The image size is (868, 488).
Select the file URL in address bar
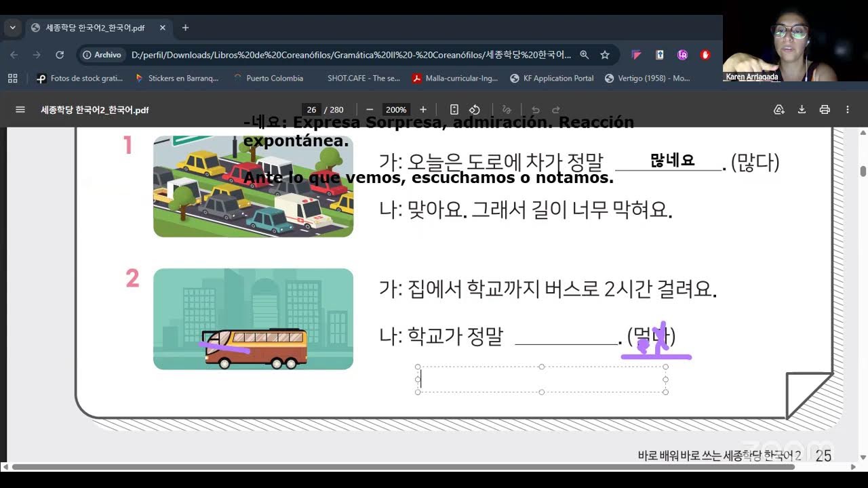click(351, 55)
